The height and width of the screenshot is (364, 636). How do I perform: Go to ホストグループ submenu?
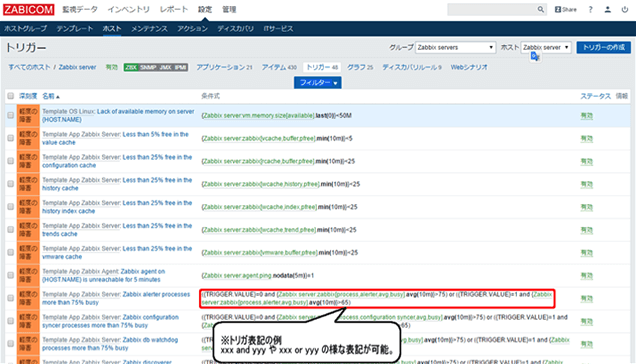[25, 29]
